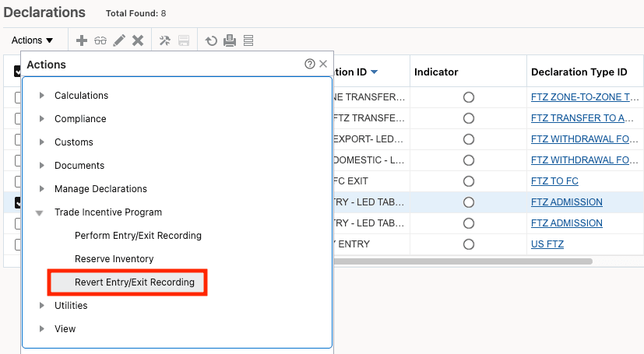Collapse the Trade Incentive Program node

pos(40,213)
